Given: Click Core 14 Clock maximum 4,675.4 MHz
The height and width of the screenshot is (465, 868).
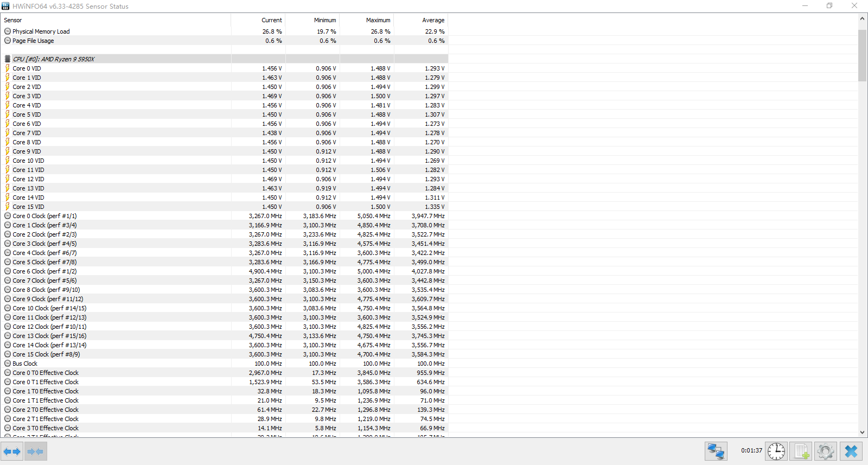Looking at the screenshot, I should (x=374, y=345).
